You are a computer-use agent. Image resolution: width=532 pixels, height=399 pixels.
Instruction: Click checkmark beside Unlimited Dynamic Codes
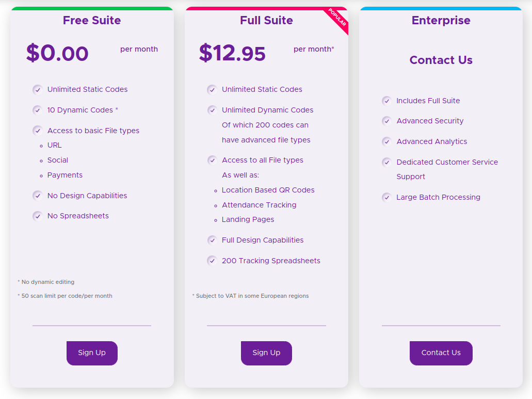coord(212,110)
